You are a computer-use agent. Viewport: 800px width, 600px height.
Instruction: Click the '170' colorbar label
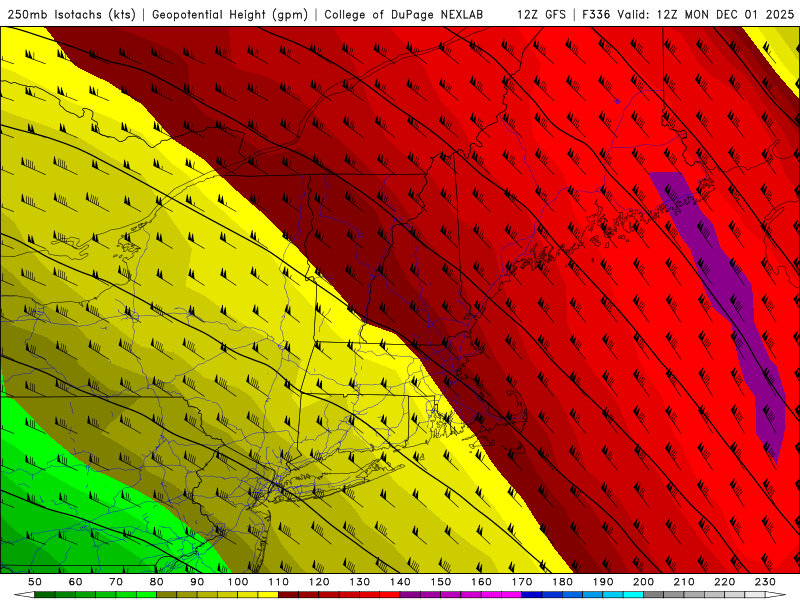(x=522, y=582)
